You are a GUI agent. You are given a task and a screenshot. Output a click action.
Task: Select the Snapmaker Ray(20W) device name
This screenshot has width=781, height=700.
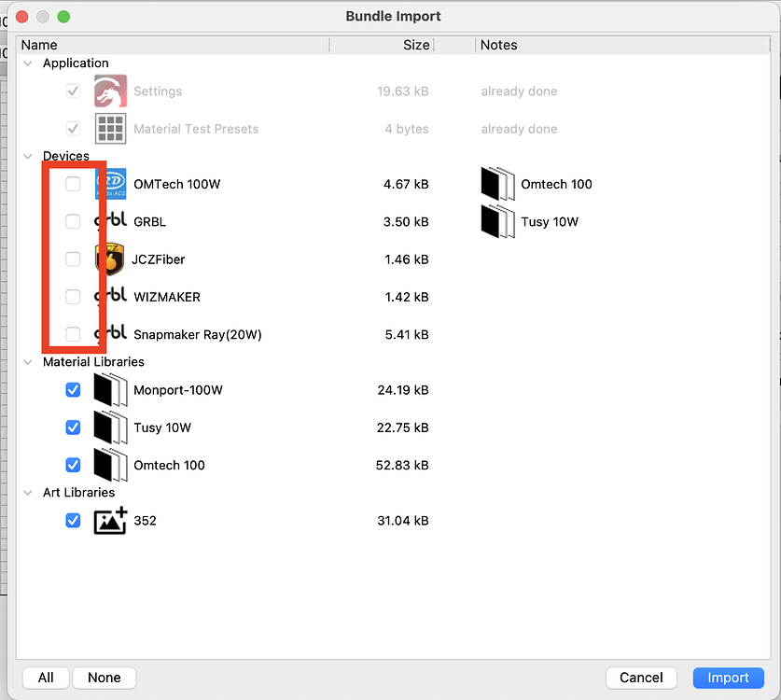198,334
